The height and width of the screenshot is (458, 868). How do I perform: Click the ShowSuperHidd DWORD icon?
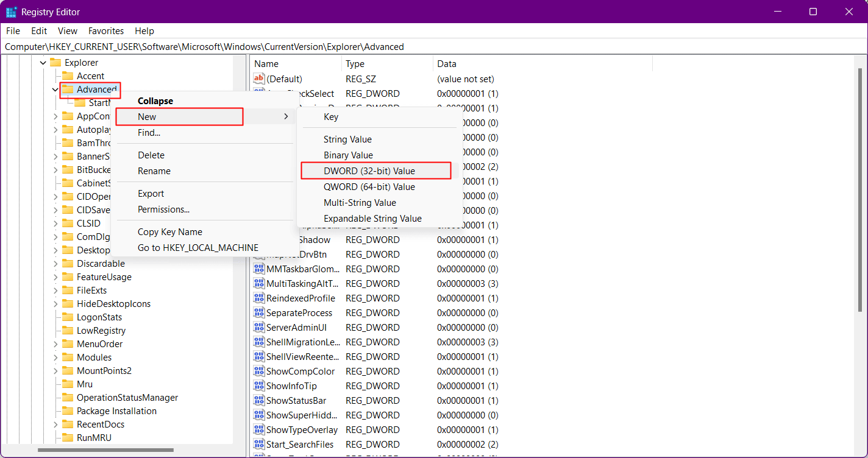click(259, 415)
